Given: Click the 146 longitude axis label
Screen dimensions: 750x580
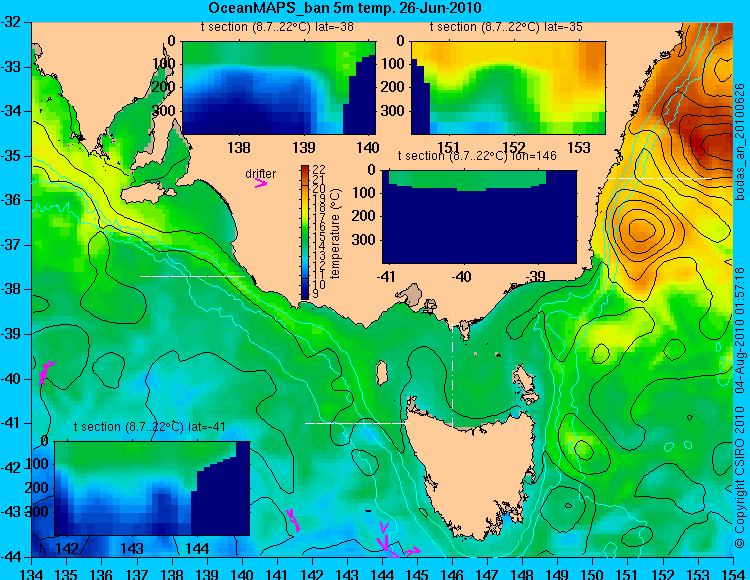Looking at the screenshot, I should click(452, 574).
